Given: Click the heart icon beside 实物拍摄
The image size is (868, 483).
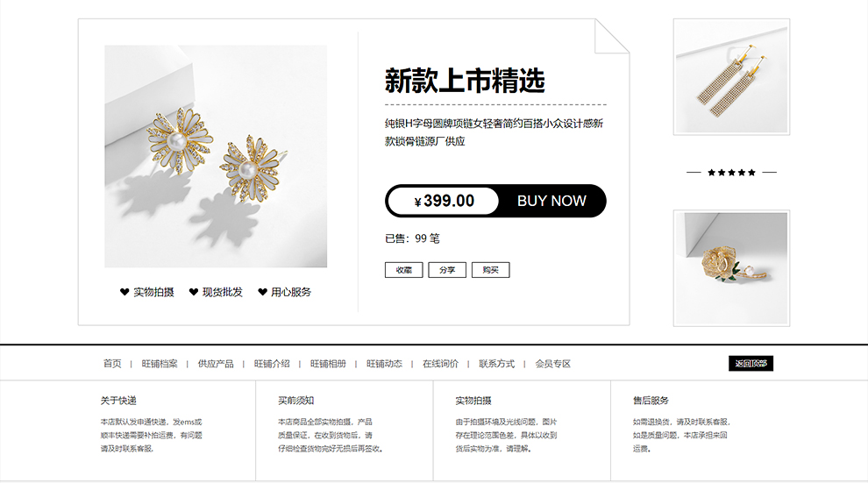Looking at the screenshot, I should [x=125, y=292].
